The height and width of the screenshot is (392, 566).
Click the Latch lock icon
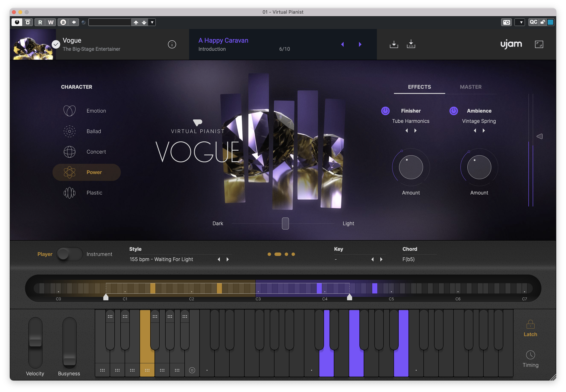click(530, 324)
